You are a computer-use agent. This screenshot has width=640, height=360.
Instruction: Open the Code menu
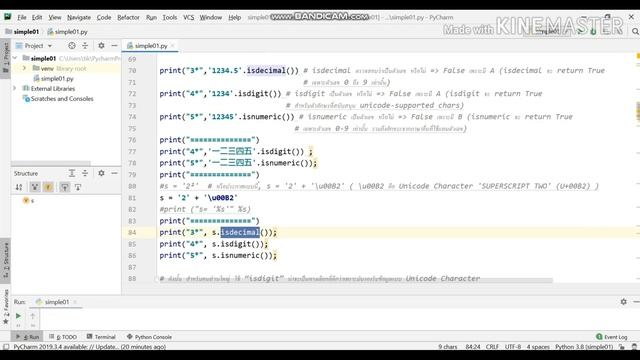point(104,18)
